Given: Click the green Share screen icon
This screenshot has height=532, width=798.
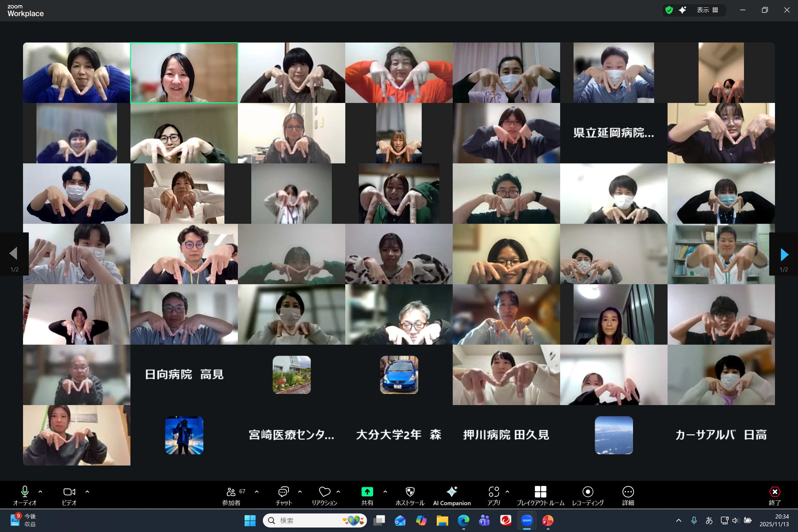Looking at the screenshot, I should tap(367, 492).
